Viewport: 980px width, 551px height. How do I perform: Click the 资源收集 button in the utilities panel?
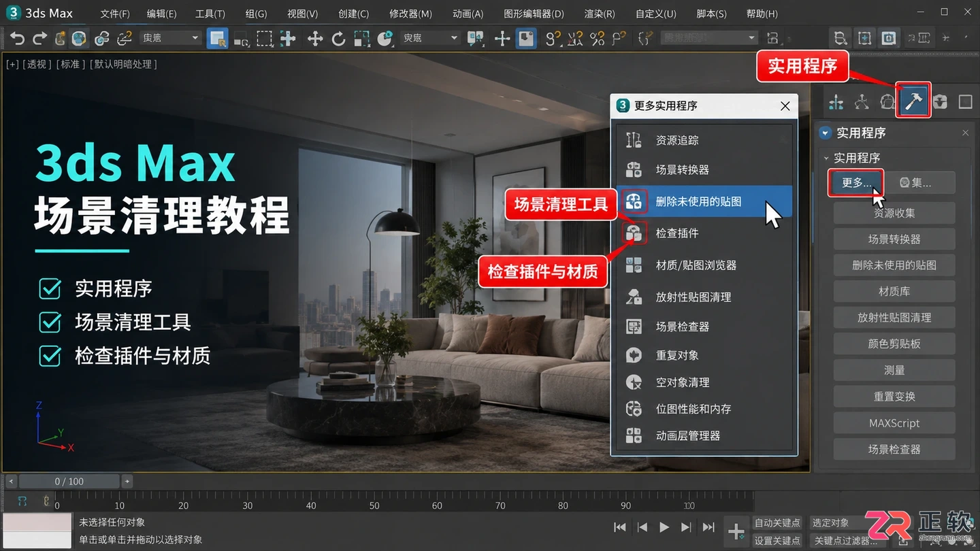894,213
